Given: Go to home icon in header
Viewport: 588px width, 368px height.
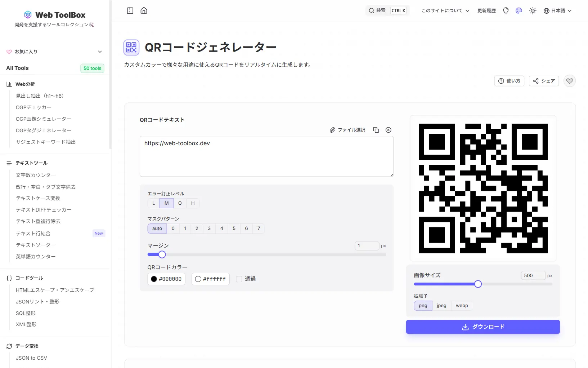Looking at the screenshot, I should coord(144,10).
